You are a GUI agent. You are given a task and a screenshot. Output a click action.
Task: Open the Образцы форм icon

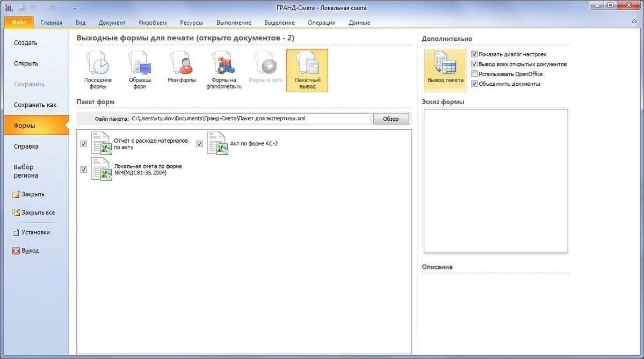click(140, 70)
